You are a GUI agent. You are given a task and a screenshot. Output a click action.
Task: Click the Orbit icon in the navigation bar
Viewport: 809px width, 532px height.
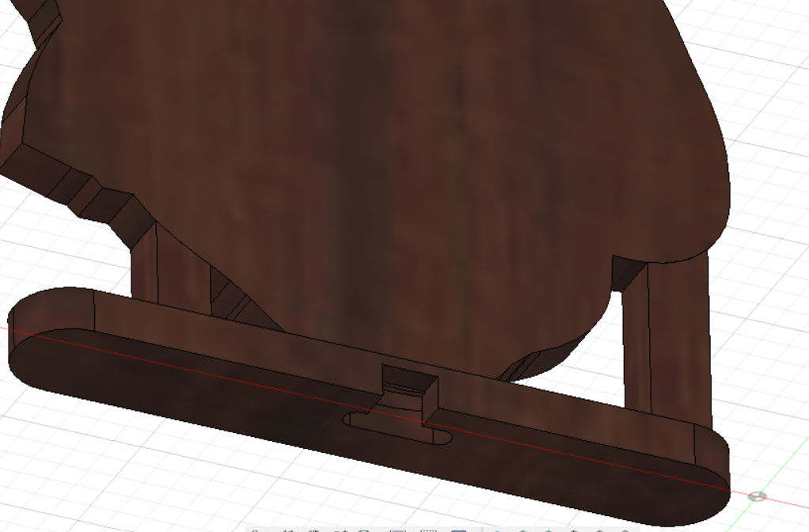(254, 530)
